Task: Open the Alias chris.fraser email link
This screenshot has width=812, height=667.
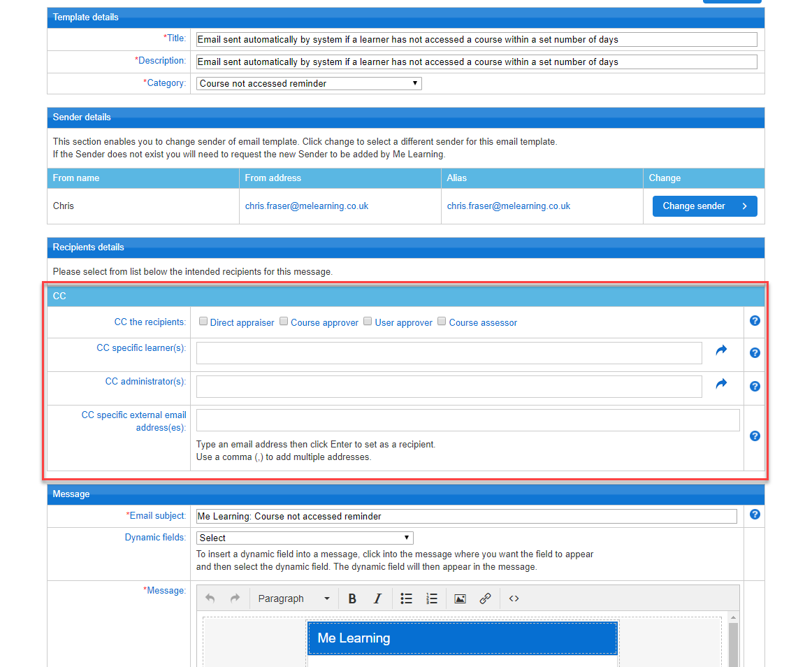Action: 509,206
